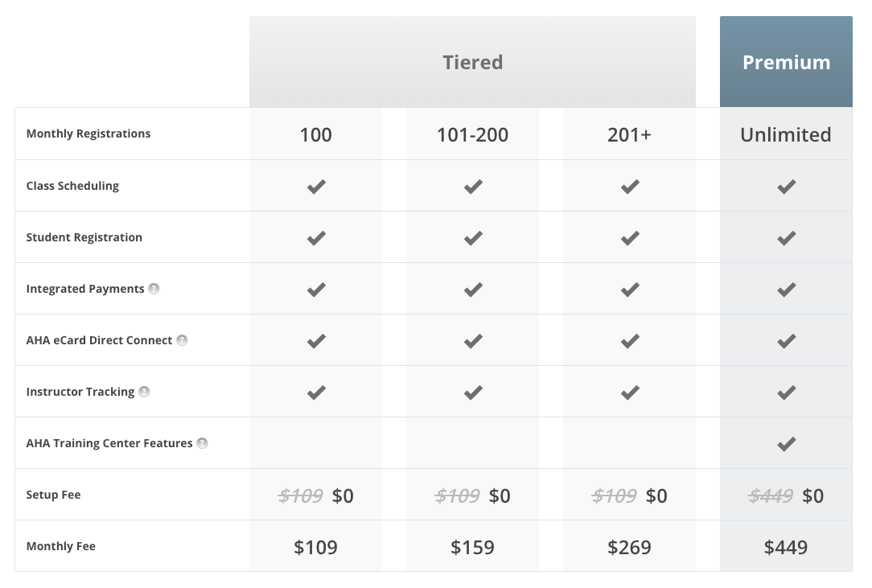
Task: Click Integrated Payments checkmark in 201+ column
Action: click(630, 289)
